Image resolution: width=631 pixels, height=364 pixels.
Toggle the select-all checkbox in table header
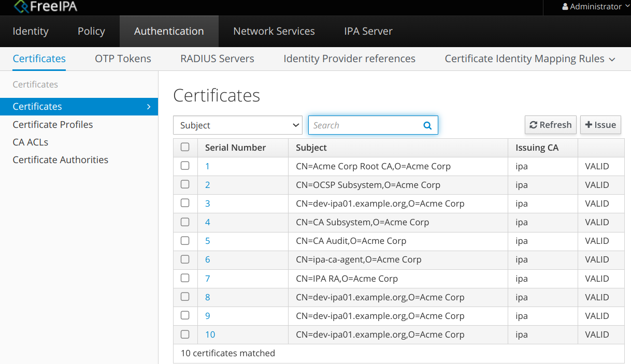tap(185, 147)
